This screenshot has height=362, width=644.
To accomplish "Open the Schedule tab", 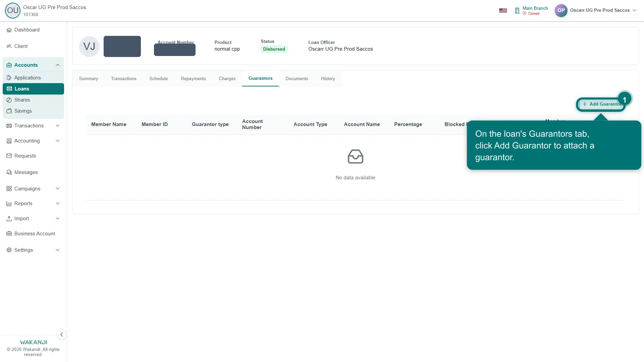I will 159,78.
